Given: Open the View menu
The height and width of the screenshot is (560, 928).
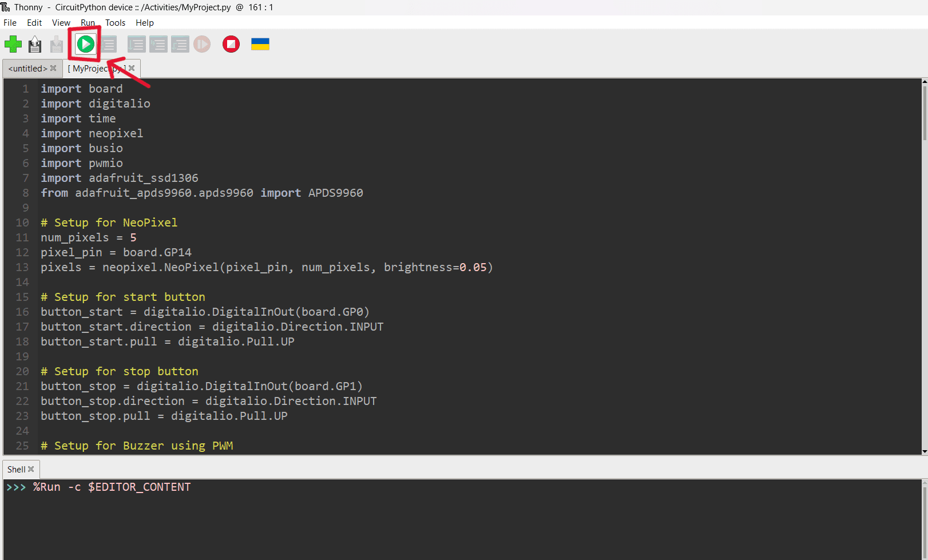Looking at the screenshot, I should point(61,23).
